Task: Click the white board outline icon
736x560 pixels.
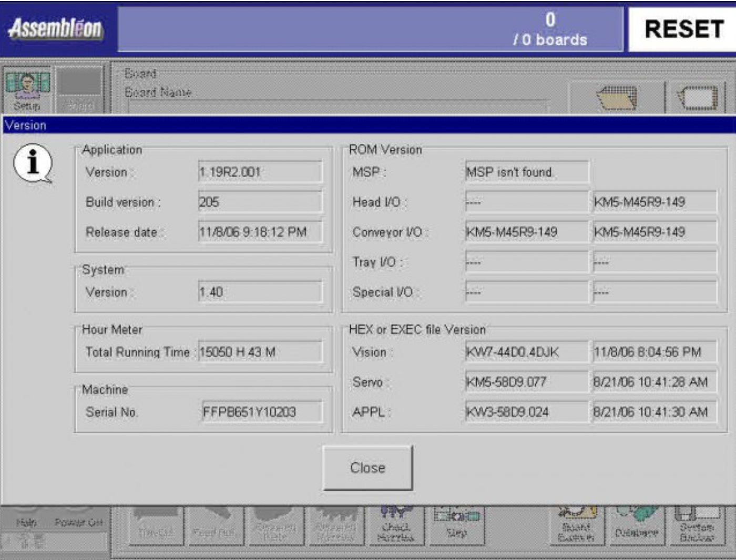Action: pyautogui.click(x=697, y=97)
